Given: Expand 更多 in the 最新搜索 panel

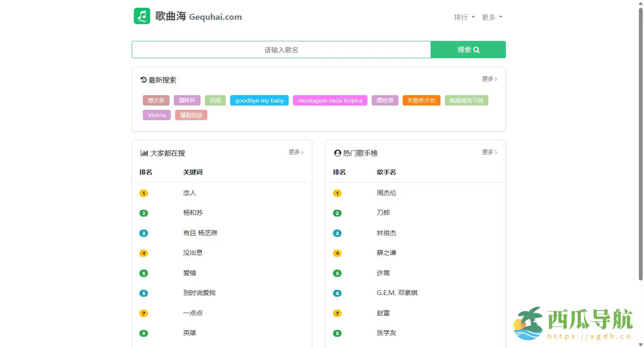Looking at the screenshot, I should pyautogui.click(x=489, y=79).
